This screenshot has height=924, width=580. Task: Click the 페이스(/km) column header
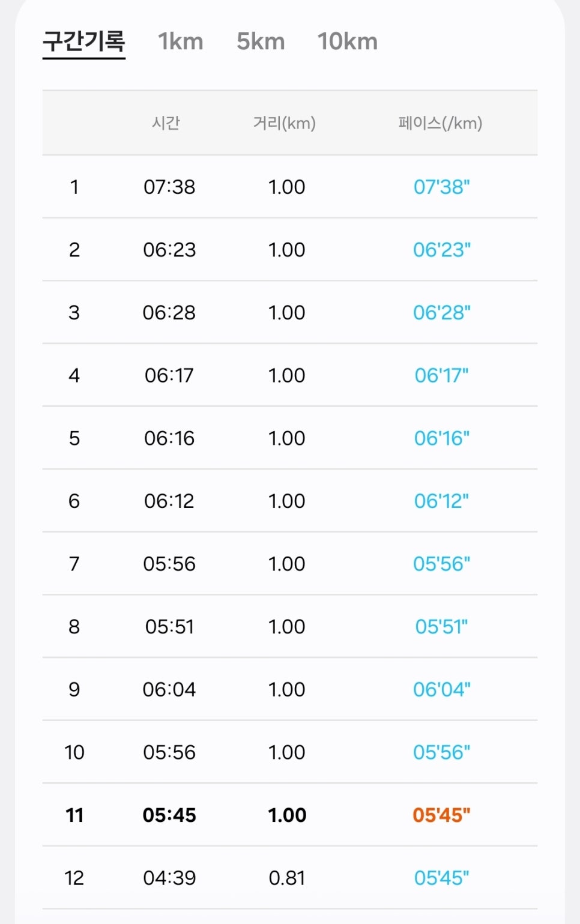pos(441,123)
